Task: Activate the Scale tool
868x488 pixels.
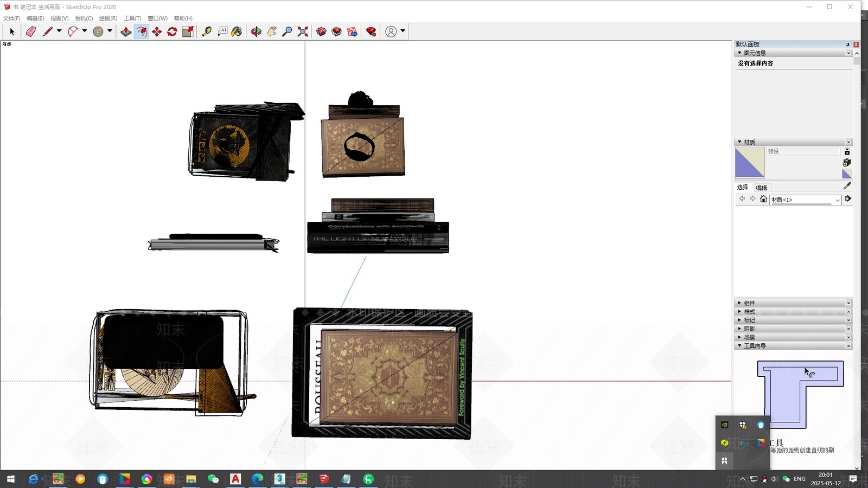Action: click(188, 32)
